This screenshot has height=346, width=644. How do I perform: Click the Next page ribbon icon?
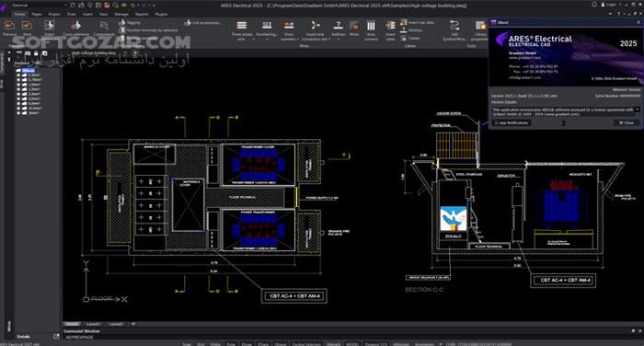[27, 26]
